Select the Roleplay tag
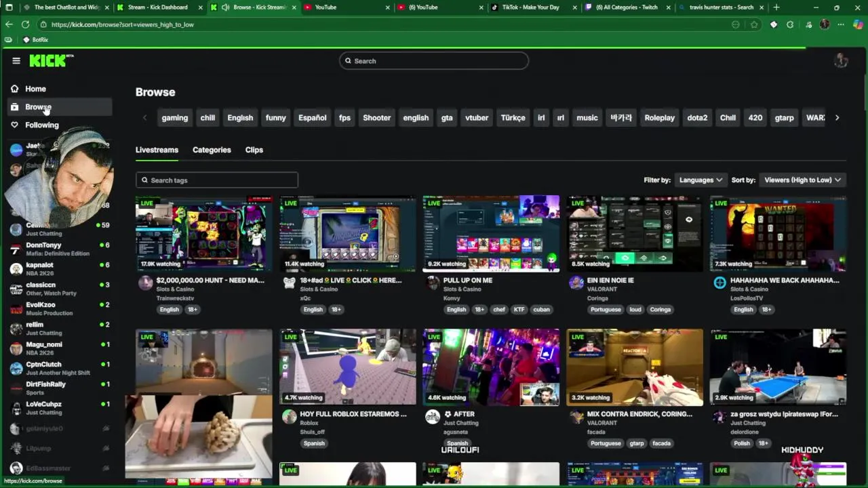This screenshot has width=868, height=488. click(x=659, y=117)
